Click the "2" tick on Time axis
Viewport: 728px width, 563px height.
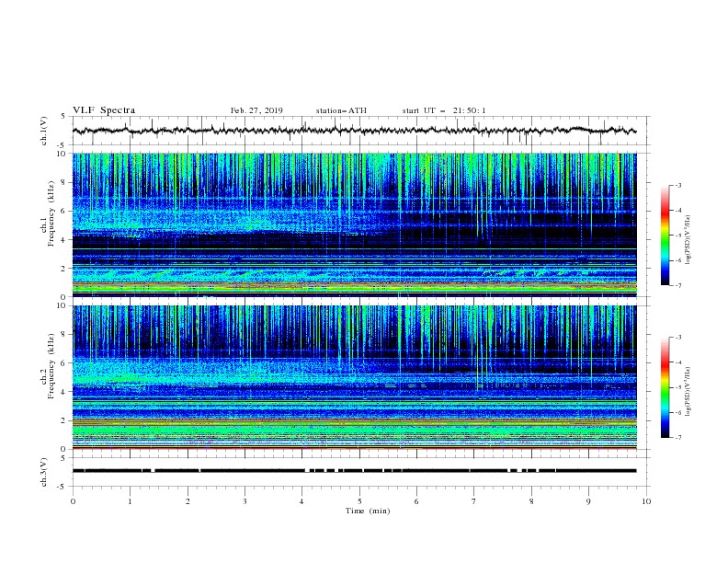pyautogui.click(x=188, y=501)
